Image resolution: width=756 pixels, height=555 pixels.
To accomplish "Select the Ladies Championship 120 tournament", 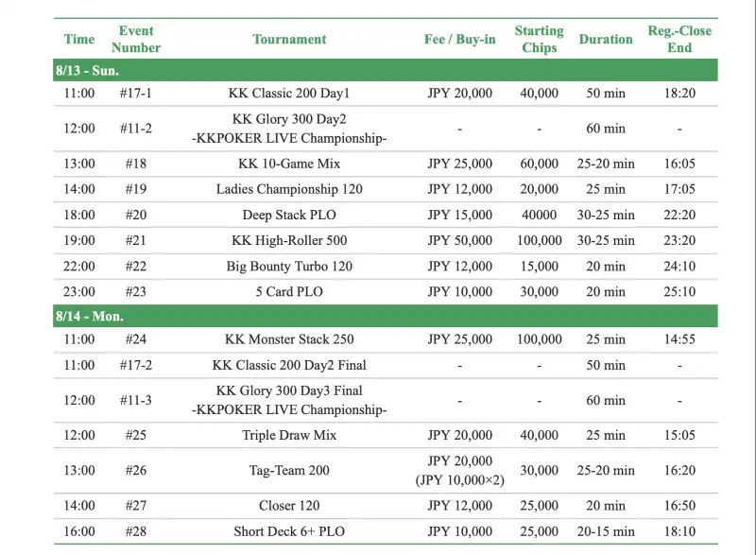I will point(289,189).
